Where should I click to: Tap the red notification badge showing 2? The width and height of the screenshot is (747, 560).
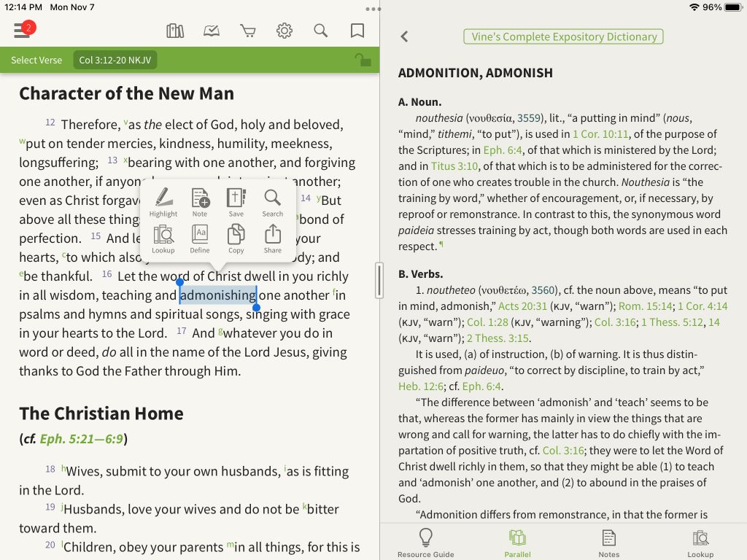pos(28,28)
